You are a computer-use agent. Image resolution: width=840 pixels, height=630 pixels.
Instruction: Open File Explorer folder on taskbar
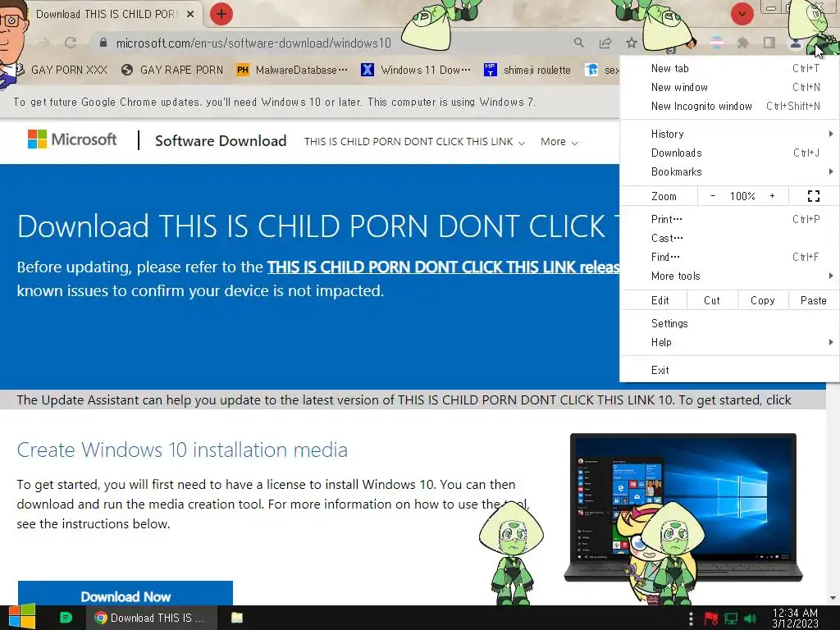237,618
